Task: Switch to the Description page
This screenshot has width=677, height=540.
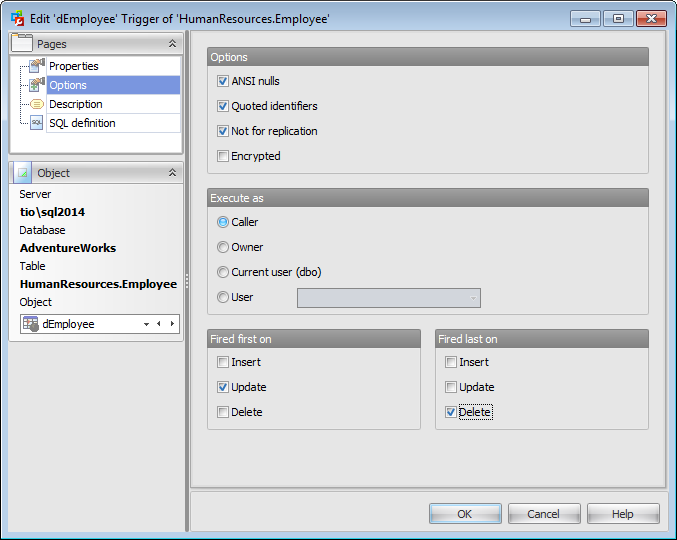Action: click(76, 104)
